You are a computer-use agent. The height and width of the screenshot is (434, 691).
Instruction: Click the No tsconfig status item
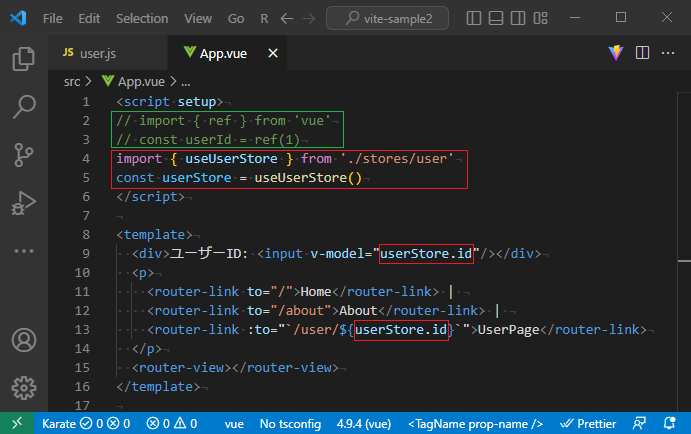290,424
